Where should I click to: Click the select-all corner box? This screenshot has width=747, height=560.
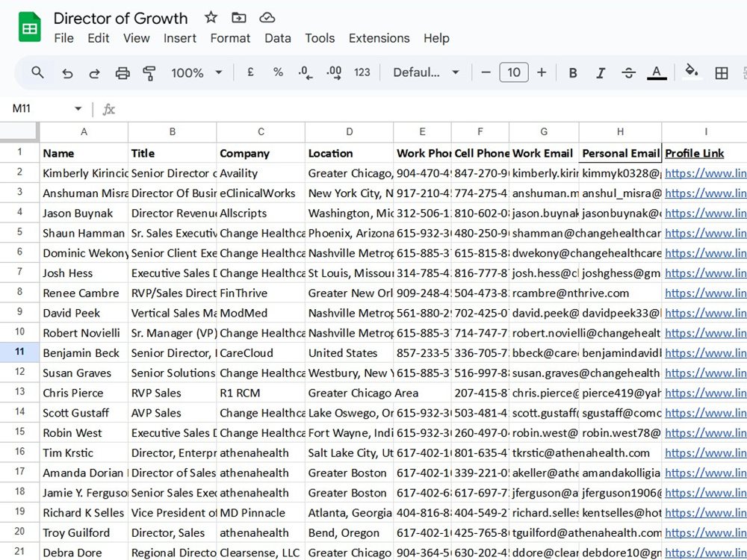19,132
